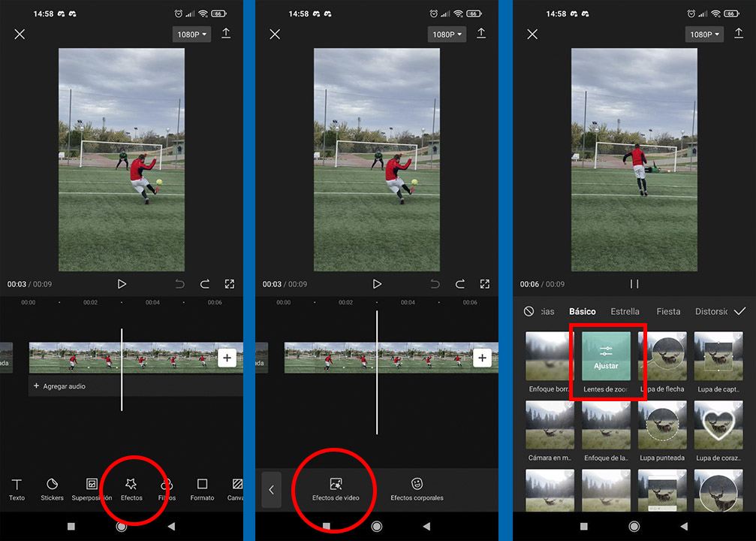Switch to the Fiesta effects tab
Screen dimensions: 756x541
(668, 311)
